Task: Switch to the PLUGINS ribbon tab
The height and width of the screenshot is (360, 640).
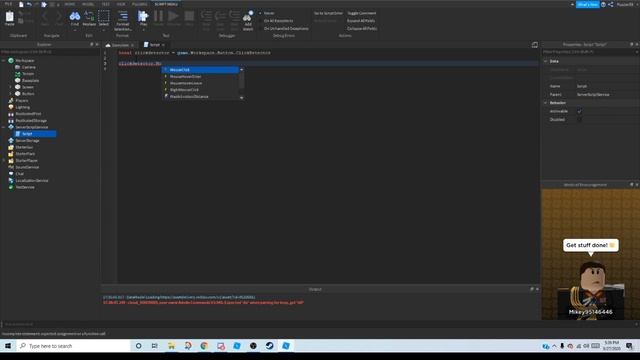Action: [140, 4]
